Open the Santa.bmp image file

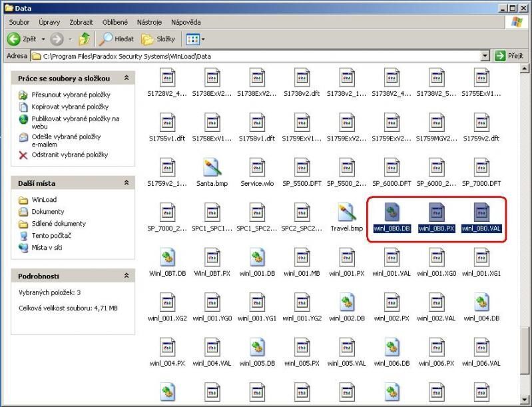pos(212,168)
